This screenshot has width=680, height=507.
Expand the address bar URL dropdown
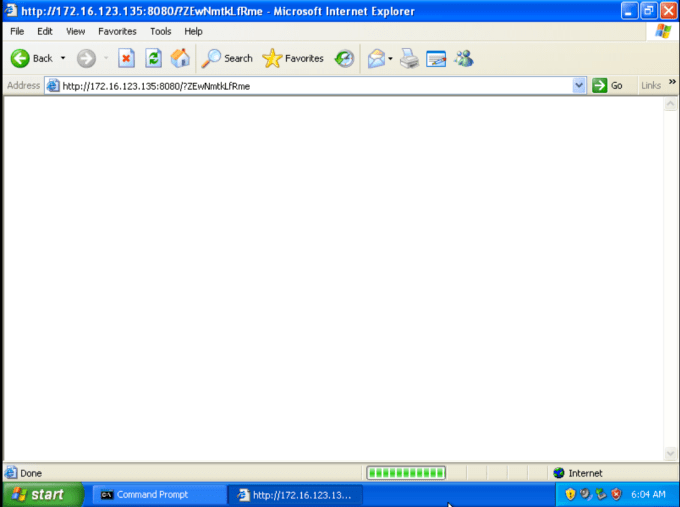[579, 86]
